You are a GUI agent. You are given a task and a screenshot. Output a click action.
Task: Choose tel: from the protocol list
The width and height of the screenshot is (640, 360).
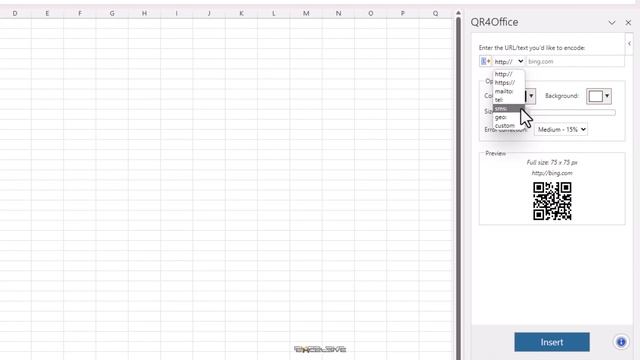click(509, 100)
